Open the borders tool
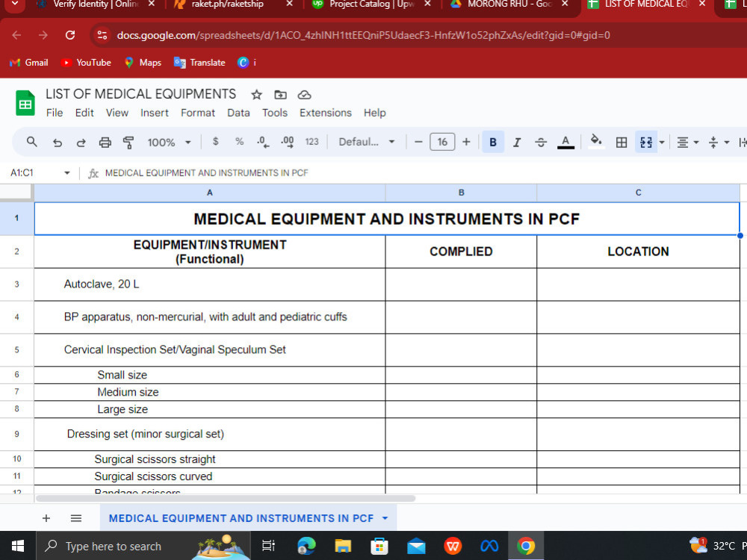 622,143
